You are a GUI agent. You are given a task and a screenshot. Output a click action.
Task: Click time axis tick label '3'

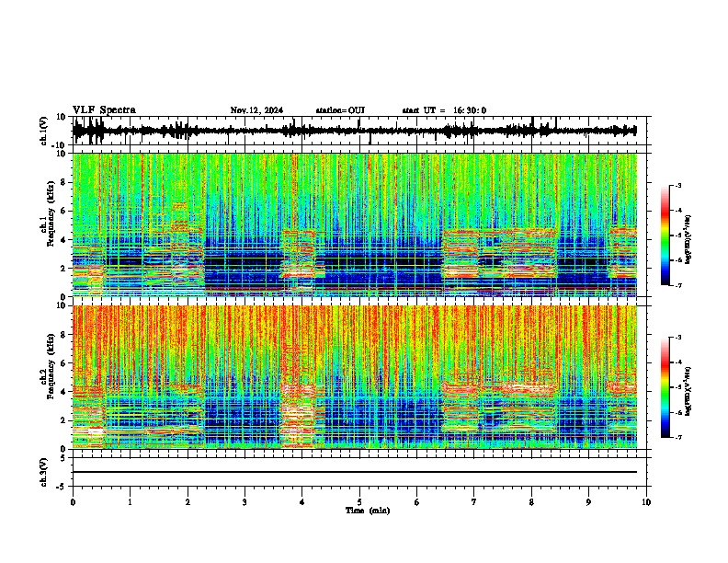click(x=245, y=502)
